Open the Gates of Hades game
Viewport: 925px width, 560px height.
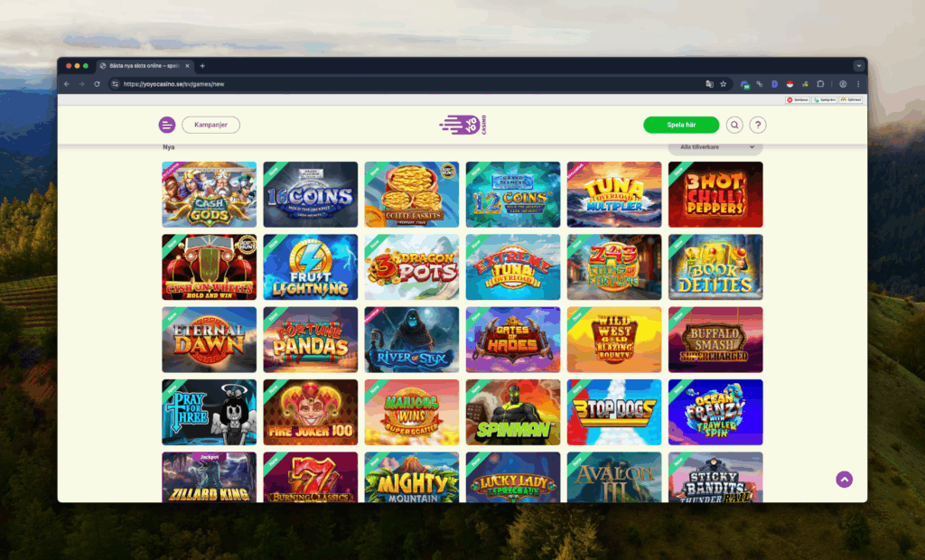(x=513, y=340)
